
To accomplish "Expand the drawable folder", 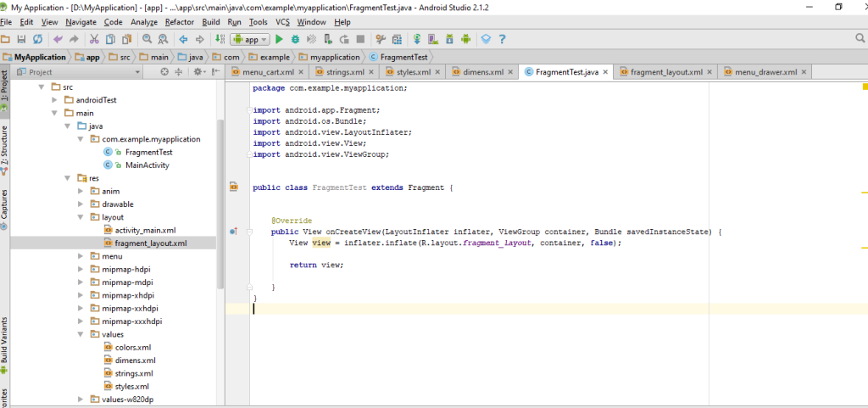I will click(81, 204).
